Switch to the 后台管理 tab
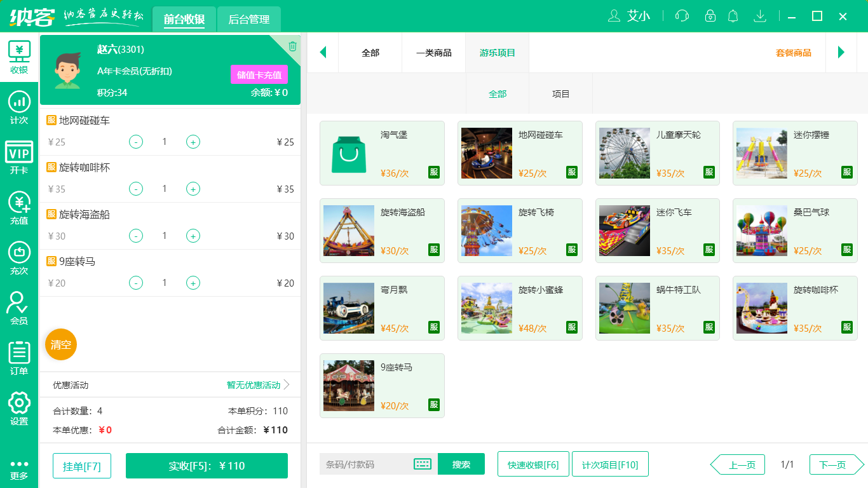Image resolution: width=868 pixels, height=488 pixels. tap(248, 19)
